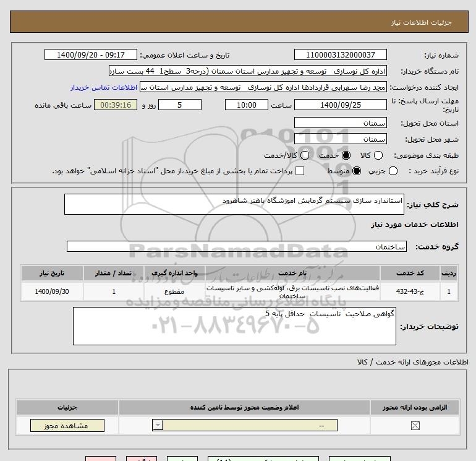The image size is (476, 461).
Task: Click the remaining time countdown 00:39:16
Action: [x=116, y=105]
